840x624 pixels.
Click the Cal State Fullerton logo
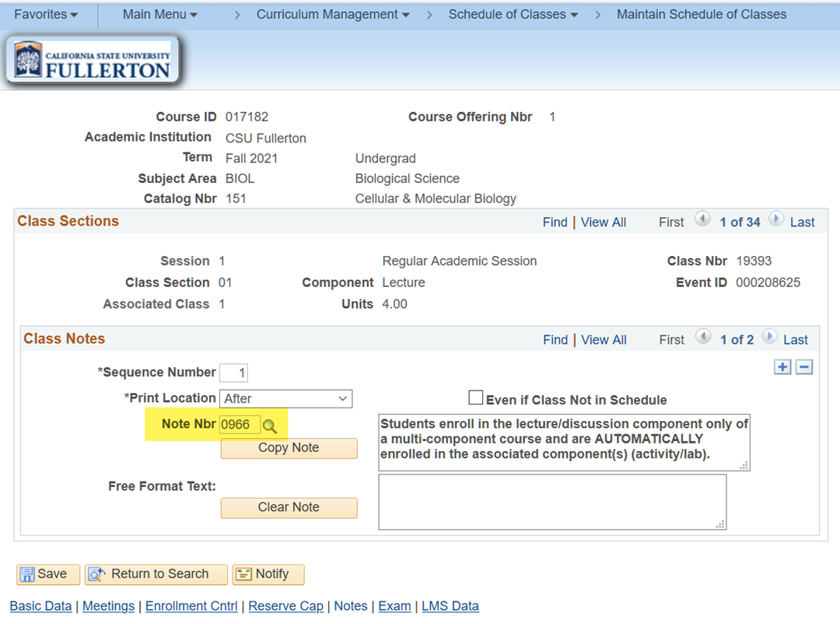tap(93, 61)
